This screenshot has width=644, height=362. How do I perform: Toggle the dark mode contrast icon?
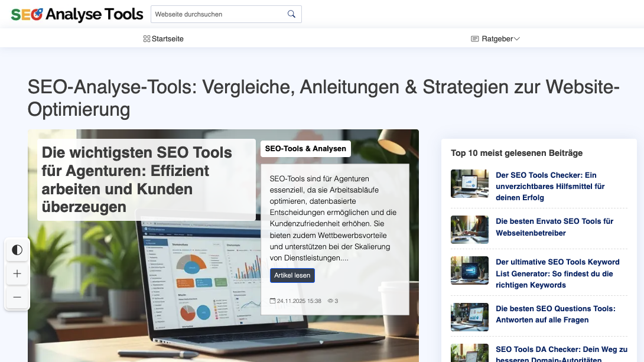[17, 250]
